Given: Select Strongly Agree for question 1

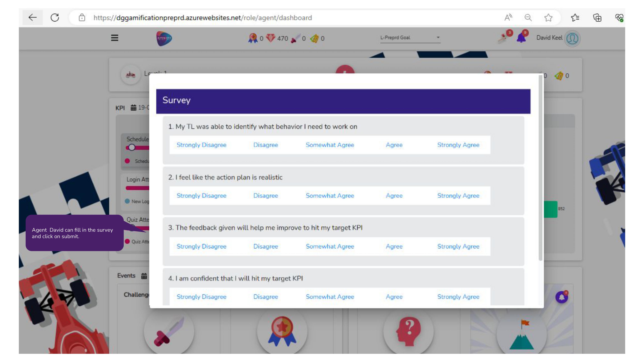Looking at the screenshot, I should (x=458, y=145).
